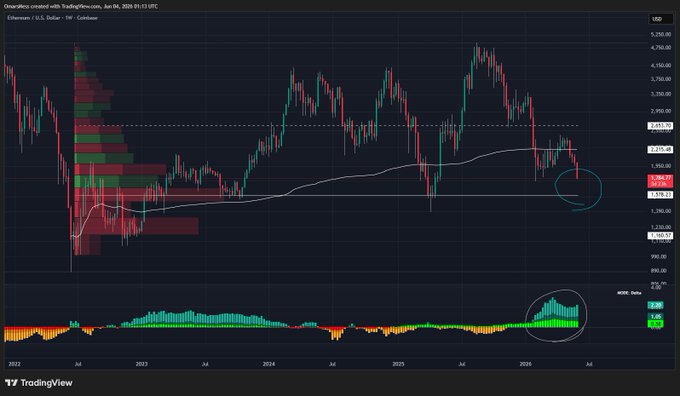Select the 3,750.00 price axis label
Screen dimensions: 680x396
pyautogui.click(x=660, y=79)
